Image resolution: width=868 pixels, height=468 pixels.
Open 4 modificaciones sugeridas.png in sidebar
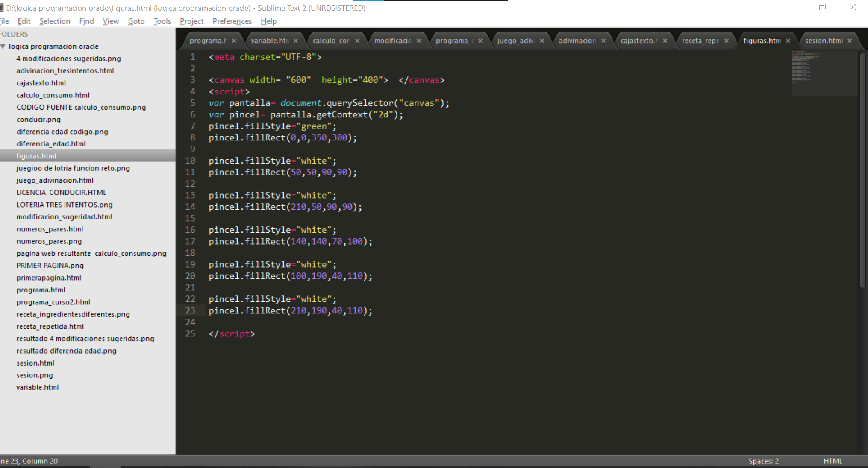point(69,58)
